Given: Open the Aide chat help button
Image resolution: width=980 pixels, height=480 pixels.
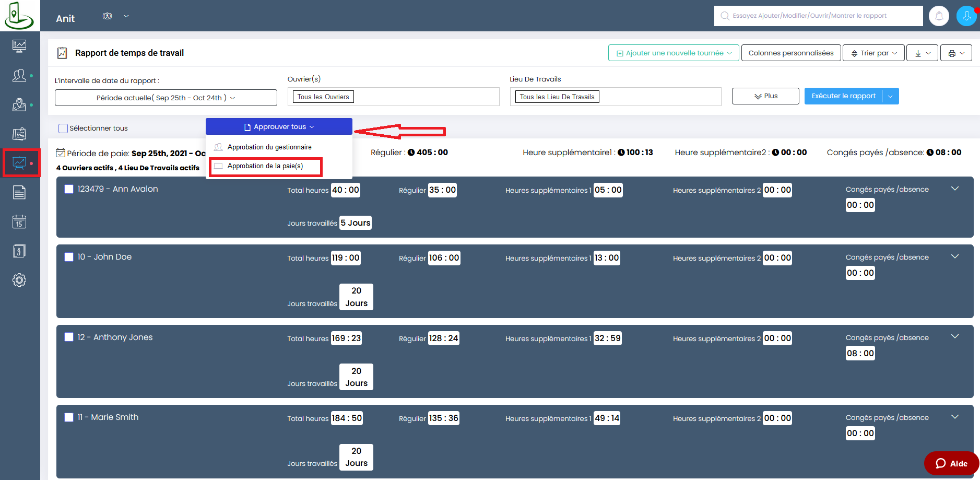Looking at the screenshot, I should coord(951,463).
